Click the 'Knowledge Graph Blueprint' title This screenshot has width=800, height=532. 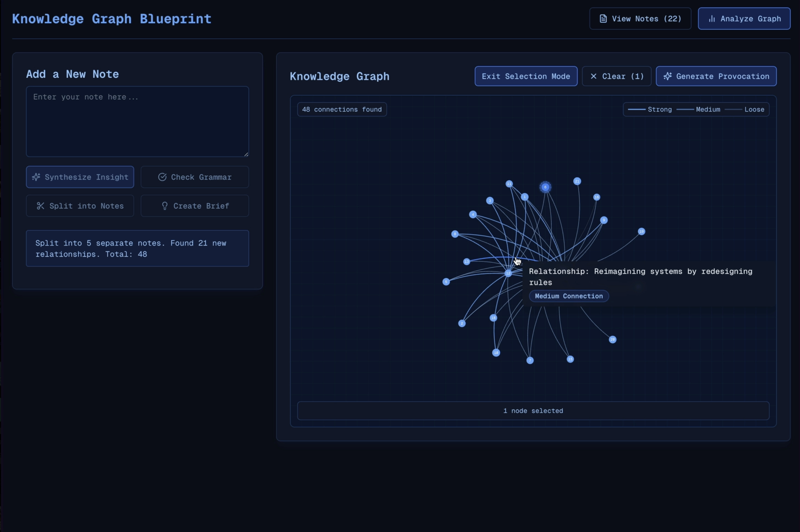point(112,19)
